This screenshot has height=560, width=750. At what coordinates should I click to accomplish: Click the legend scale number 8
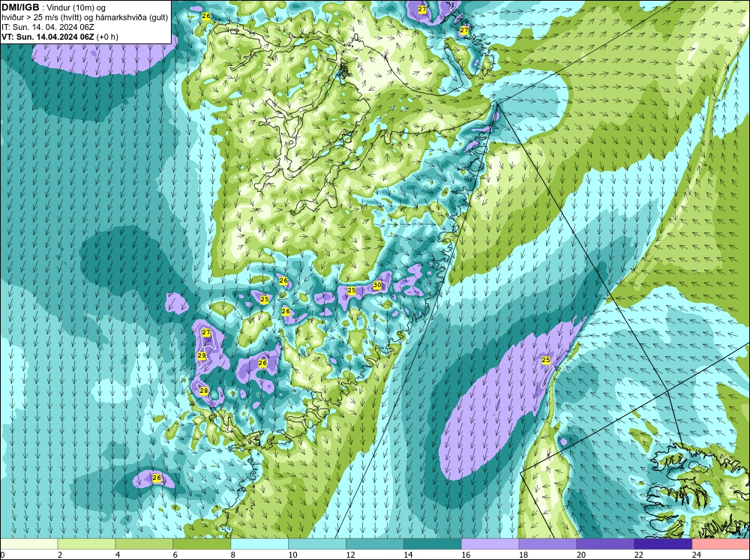pyautogui.click(x=233, y=555)
